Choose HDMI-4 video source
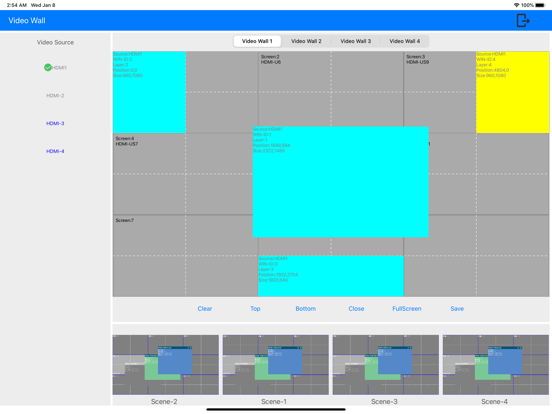Image resolution: width=552 pixels, height=414 pixels. 55,151
